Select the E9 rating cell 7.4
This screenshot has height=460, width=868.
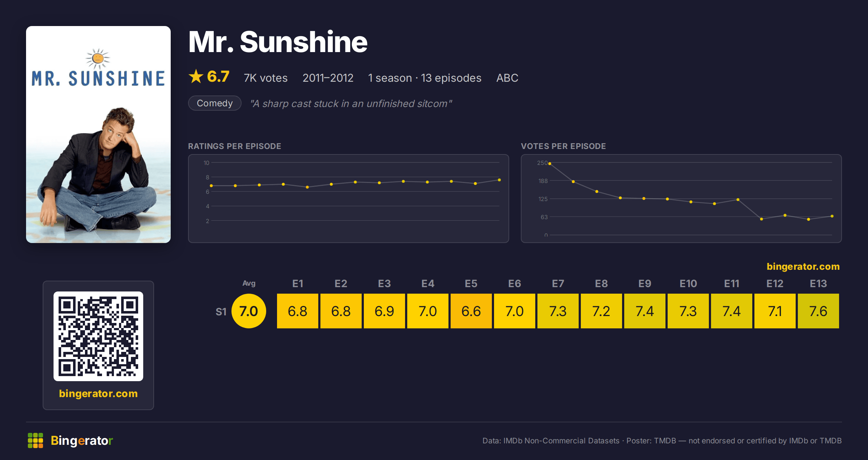[x=645, y=311]
